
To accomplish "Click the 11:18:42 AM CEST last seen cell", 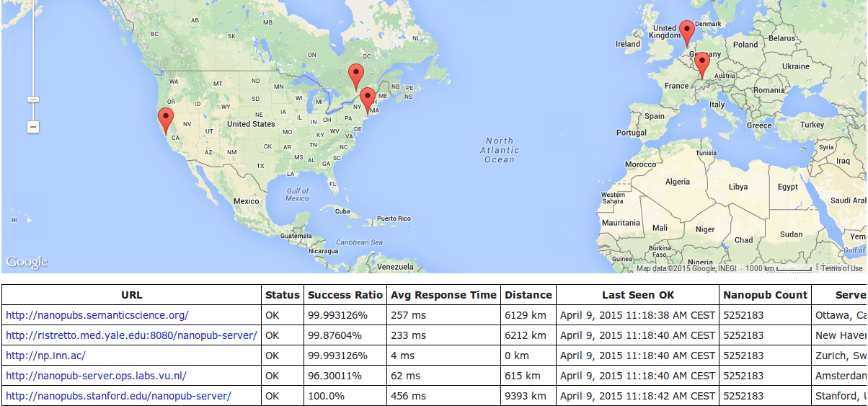I will click(x=638, y=396).
